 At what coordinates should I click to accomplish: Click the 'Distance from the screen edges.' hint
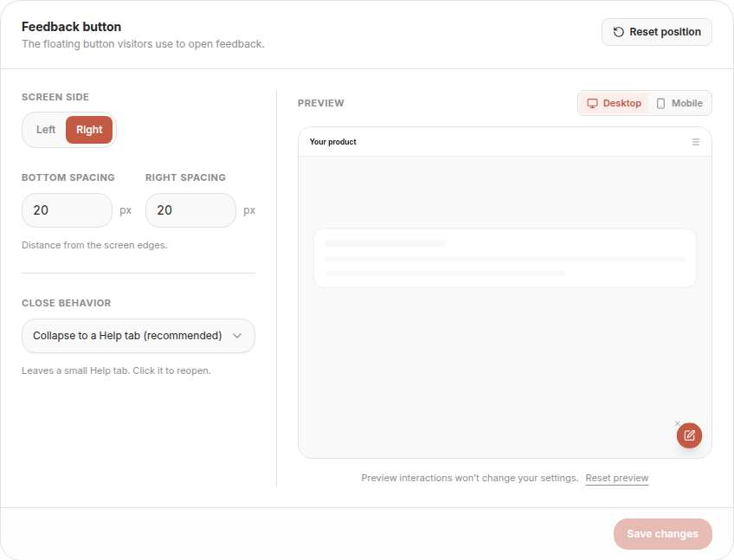(94, 245)
